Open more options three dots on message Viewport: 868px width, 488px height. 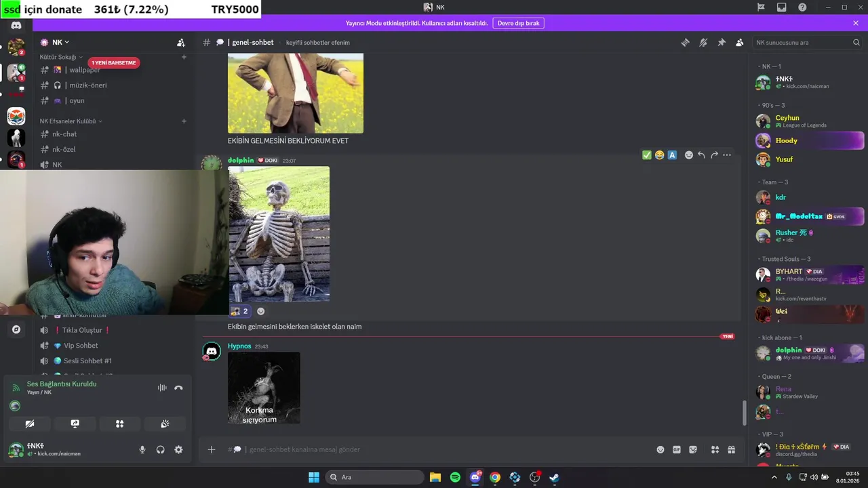tap(727, 155)
